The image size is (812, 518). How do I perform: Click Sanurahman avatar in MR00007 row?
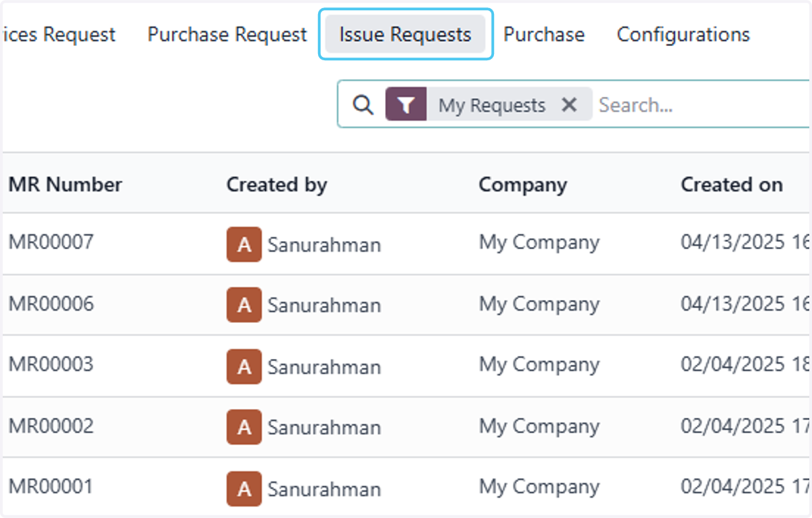(x=244, y=244)
